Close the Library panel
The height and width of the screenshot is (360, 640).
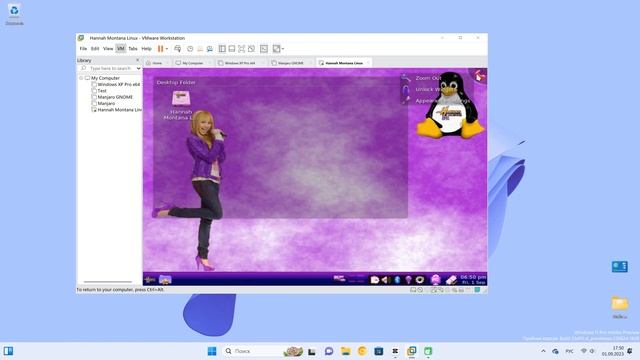coord(138,60)
